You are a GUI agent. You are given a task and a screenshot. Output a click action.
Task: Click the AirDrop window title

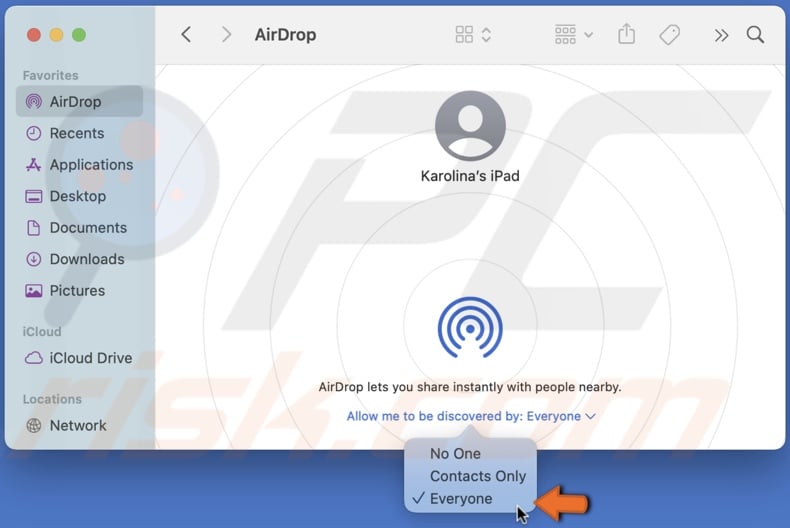pos(285,35)
